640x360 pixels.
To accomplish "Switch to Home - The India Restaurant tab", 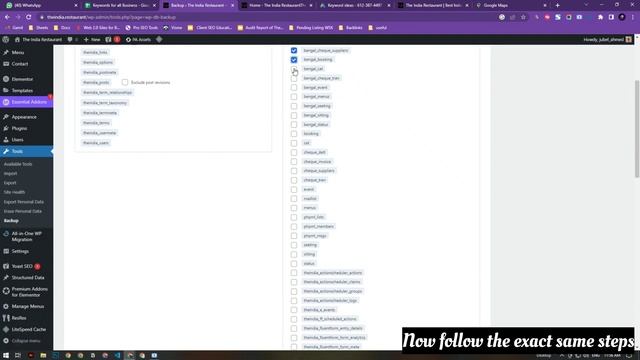I will tap(277, 5).
